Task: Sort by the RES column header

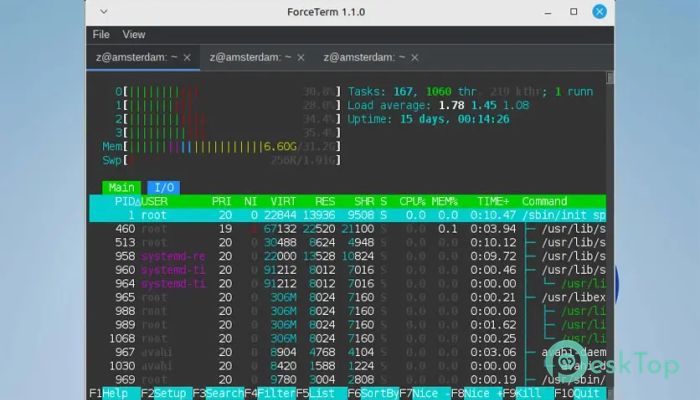Action: 325,201
